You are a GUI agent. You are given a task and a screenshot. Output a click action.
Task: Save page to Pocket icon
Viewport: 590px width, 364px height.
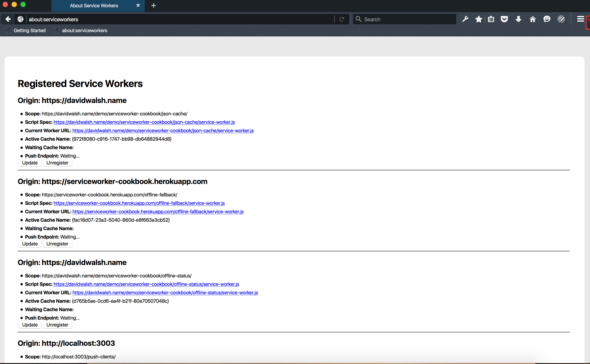[504, 19]
